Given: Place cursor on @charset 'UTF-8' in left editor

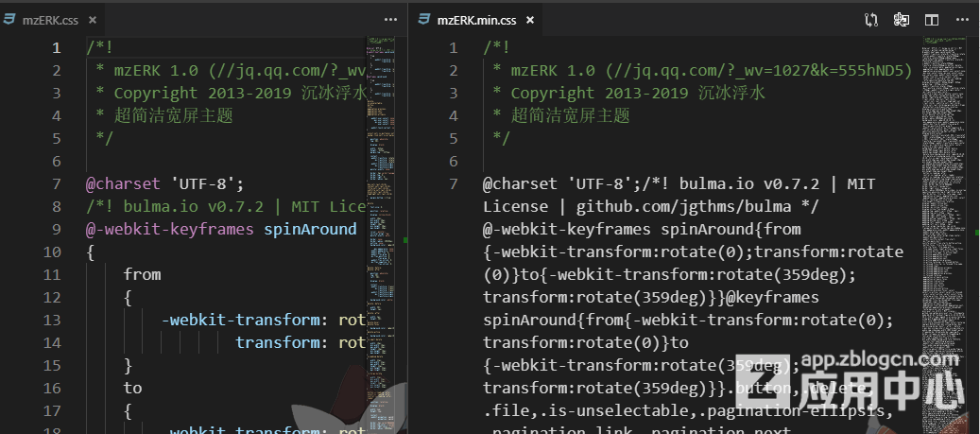Looking at the screenshot, I should tap(164, 184).
